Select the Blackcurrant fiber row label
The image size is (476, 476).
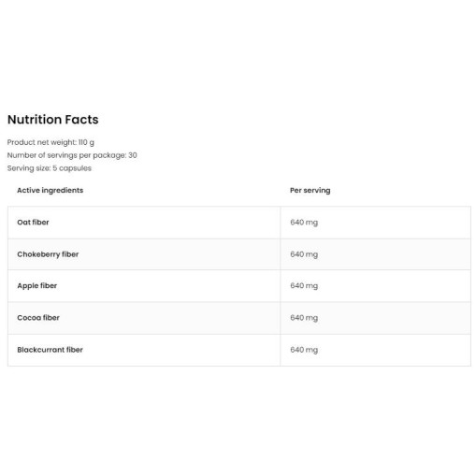(50, 350)
